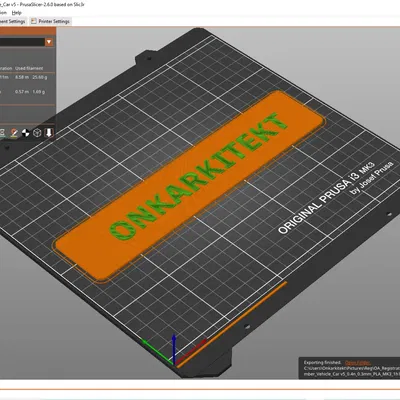Click the 1.69 g filament weight value
The width and height of the screenshot is (400, 400).
pyautogui.click(x=39, y=92)
